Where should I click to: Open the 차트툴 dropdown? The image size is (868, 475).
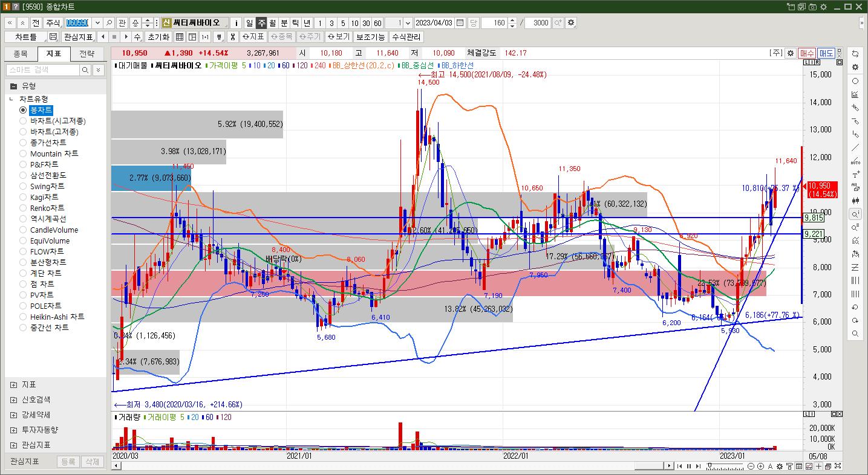point(26,37)
